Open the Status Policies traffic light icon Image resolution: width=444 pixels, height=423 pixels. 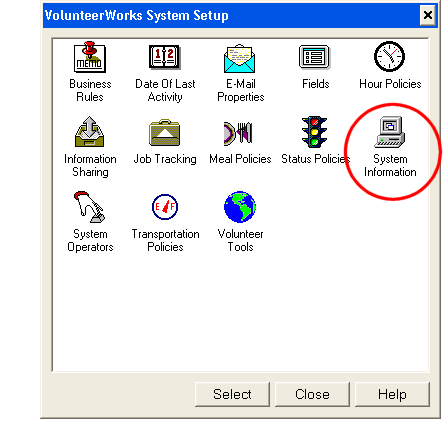pyautogui.click(x=314, y=132)
